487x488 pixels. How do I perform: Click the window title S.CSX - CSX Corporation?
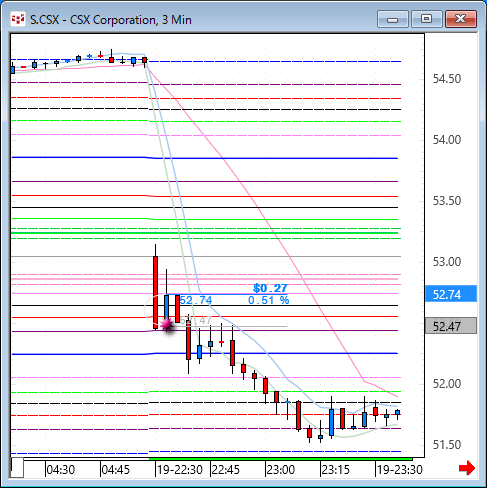click(x=111, y=20)
